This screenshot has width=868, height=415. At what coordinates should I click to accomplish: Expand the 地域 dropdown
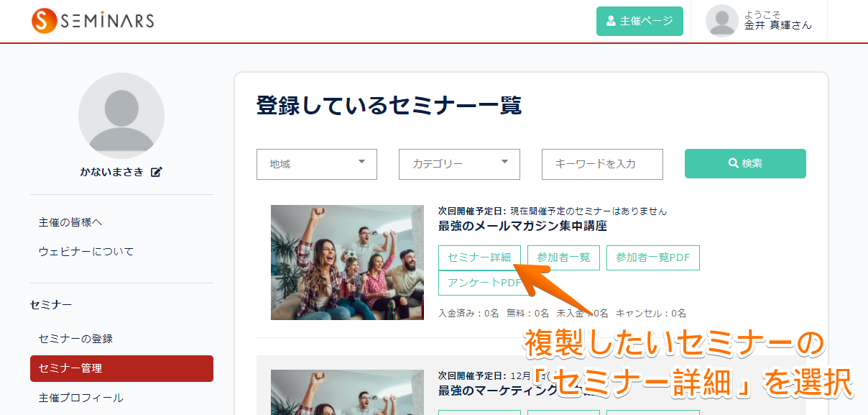point(317,164)
